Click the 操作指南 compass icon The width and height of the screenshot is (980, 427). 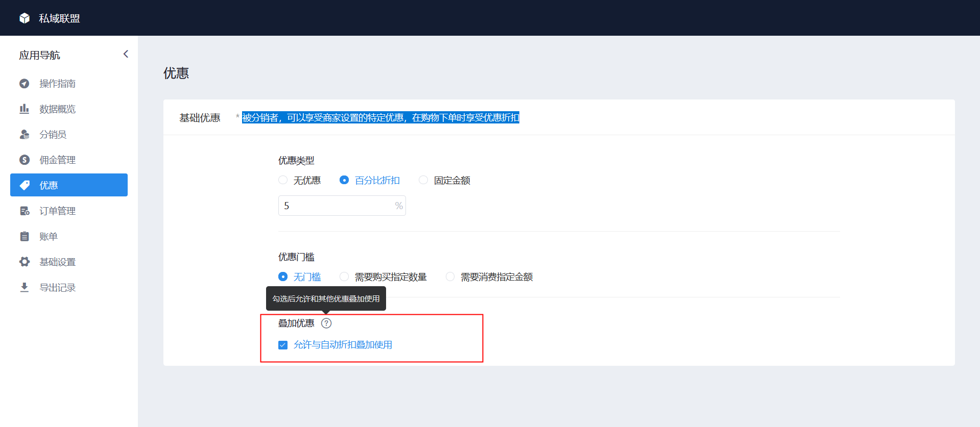point(25,84)
